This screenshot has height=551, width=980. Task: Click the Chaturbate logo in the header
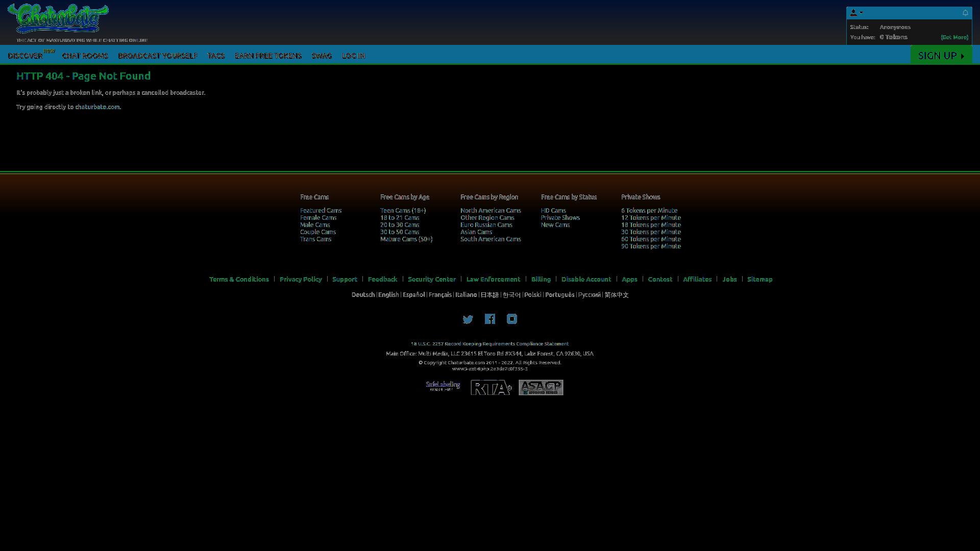point(58,19)
